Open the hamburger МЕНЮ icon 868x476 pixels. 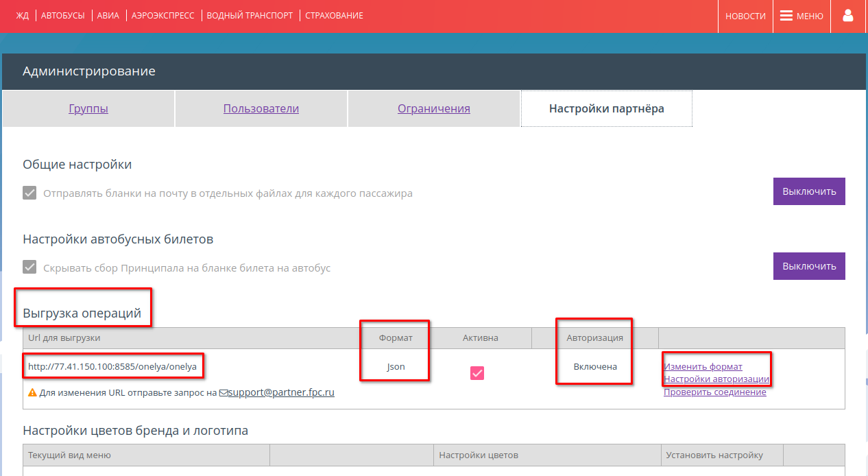[786, 16]
